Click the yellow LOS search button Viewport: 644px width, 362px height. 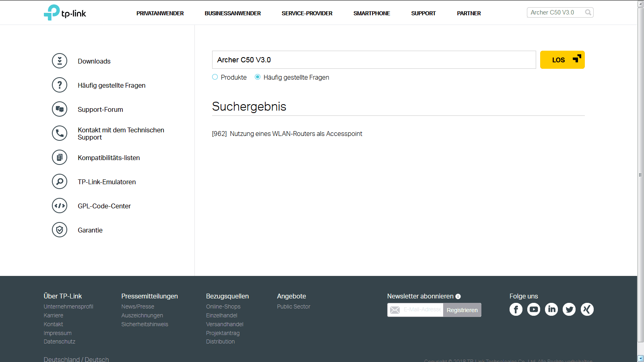562,60
